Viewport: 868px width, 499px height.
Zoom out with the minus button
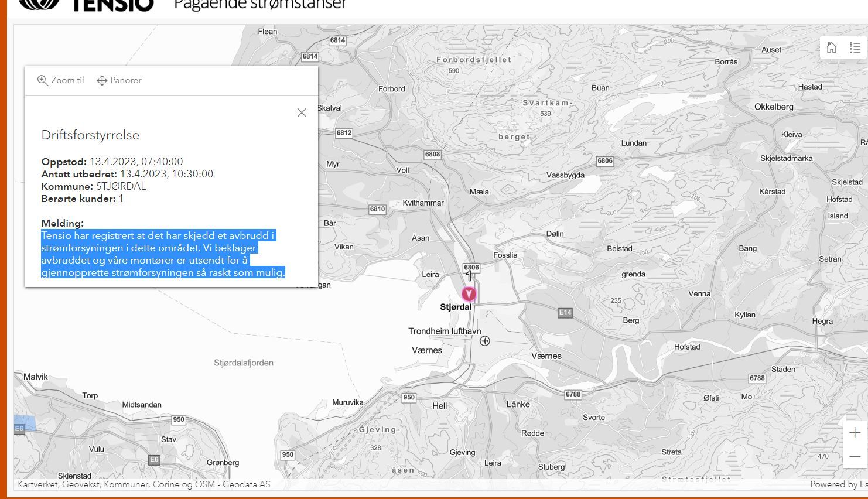[x=855, y=456]
